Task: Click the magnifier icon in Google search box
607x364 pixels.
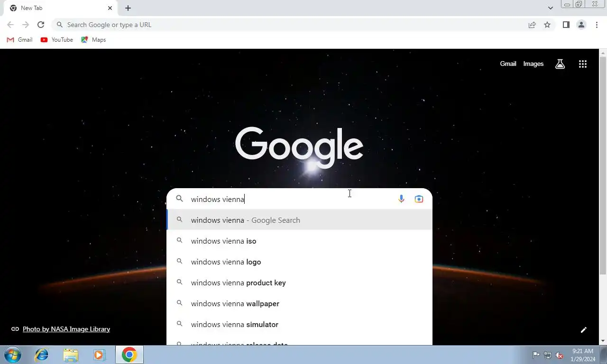Action: pyautogui.click(x=179, y=199)
